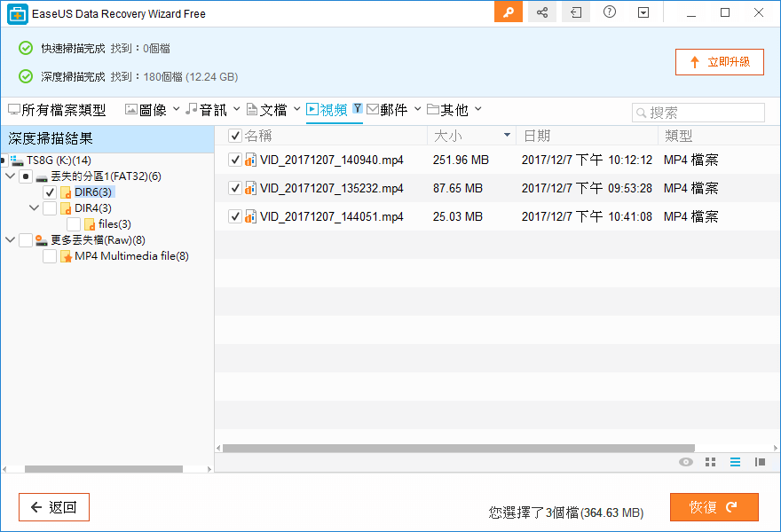Viewport: 781px width, 532px height.
Task: Click the export scan session icon
Action: (575, 12)
